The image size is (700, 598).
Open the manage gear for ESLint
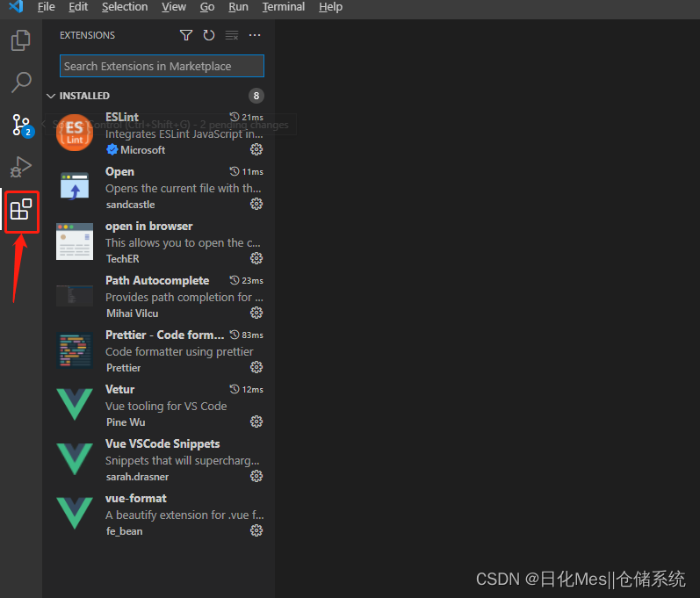256,149
